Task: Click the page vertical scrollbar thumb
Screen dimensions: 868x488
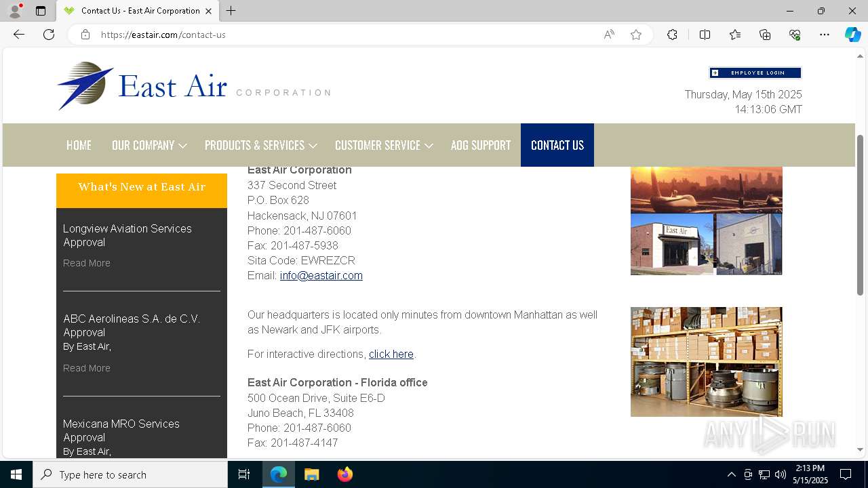Action: click(861, 215)
